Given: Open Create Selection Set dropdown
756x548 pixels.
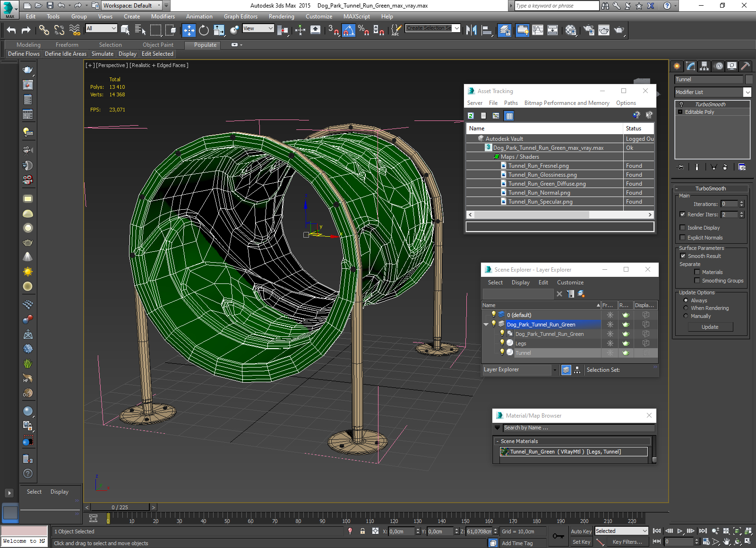Looking at the screenshot, I should [x=456, y=28].
